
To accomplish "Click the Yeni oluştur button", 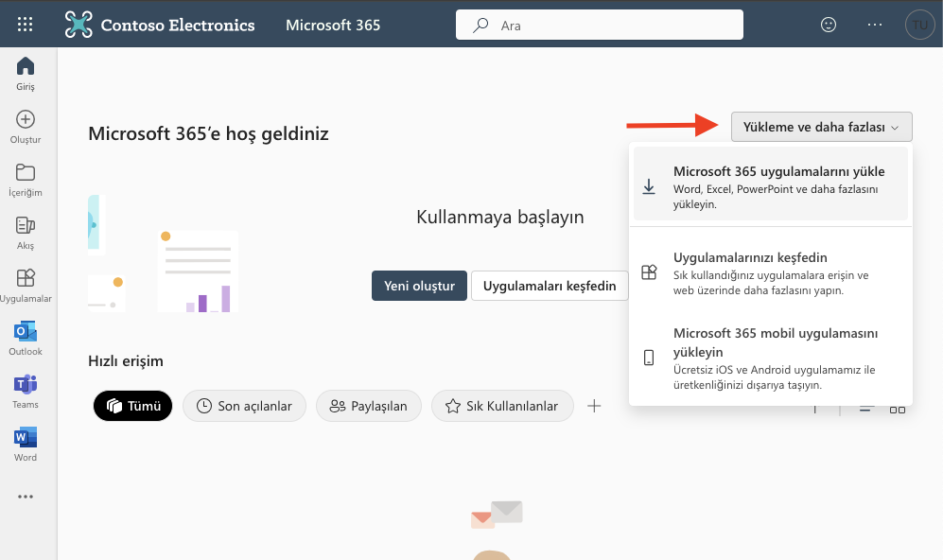I will (419, 286).
